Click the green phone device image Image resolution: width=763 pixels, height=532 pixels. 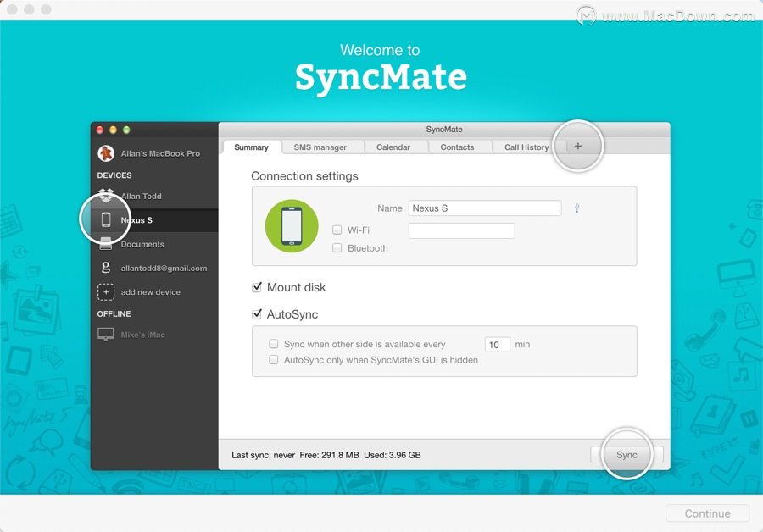pos(292,226)
